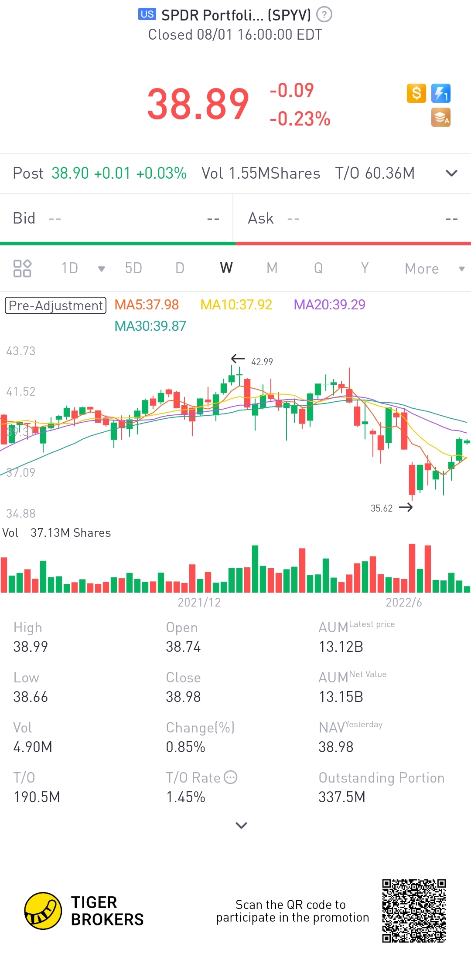Tap the Outstanding Portion 337.5M value
The height and width of the screenshot is (980, 471).
pos(342,797)
